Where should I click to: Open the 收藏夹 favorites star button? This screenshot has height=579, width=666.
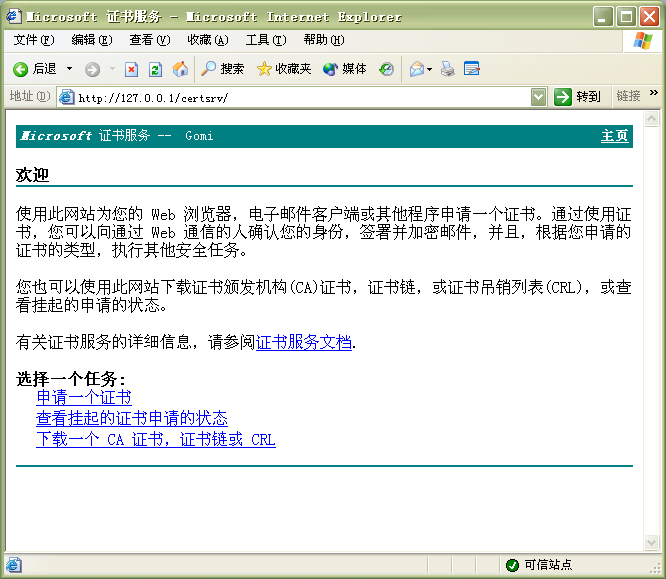(x=284, y=69)
